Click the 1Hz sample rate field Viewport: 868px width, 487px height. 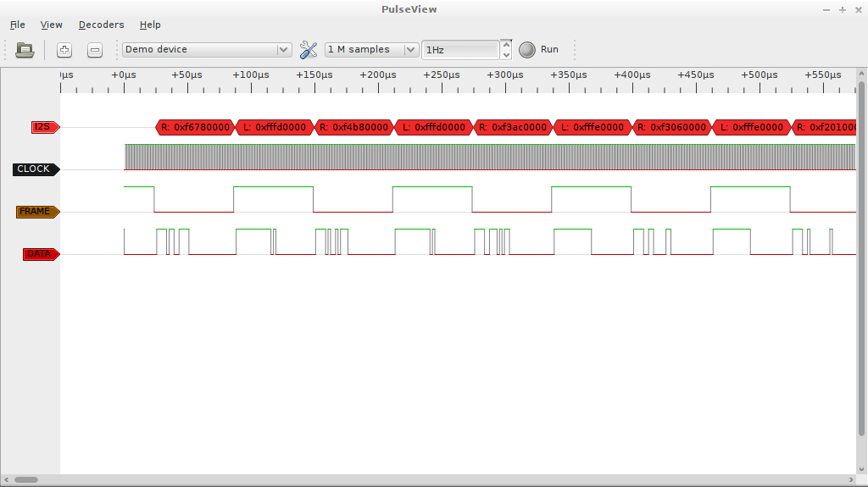(460, 50)
